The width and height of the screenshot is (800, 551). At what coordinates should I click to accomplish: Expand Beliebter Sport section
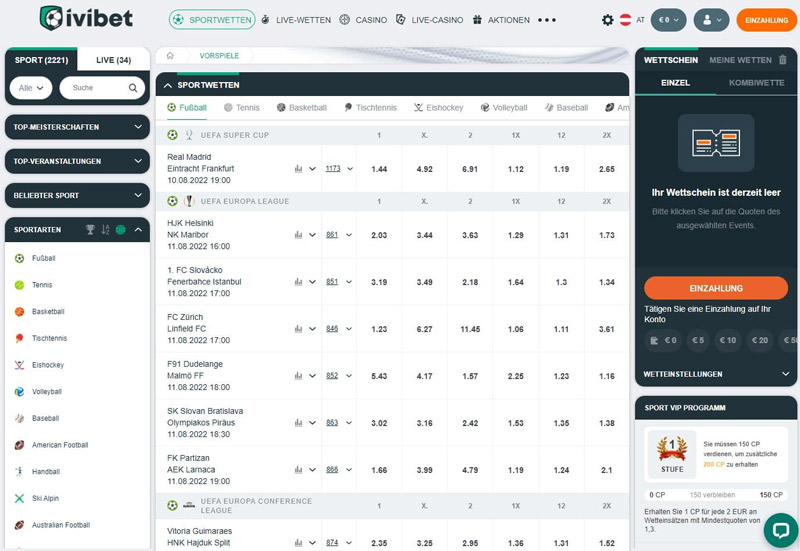point(78,195)
